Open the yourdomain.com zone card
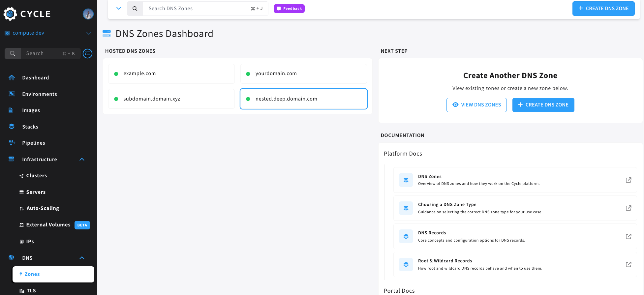Screen dimensions: 644x295 304,74
